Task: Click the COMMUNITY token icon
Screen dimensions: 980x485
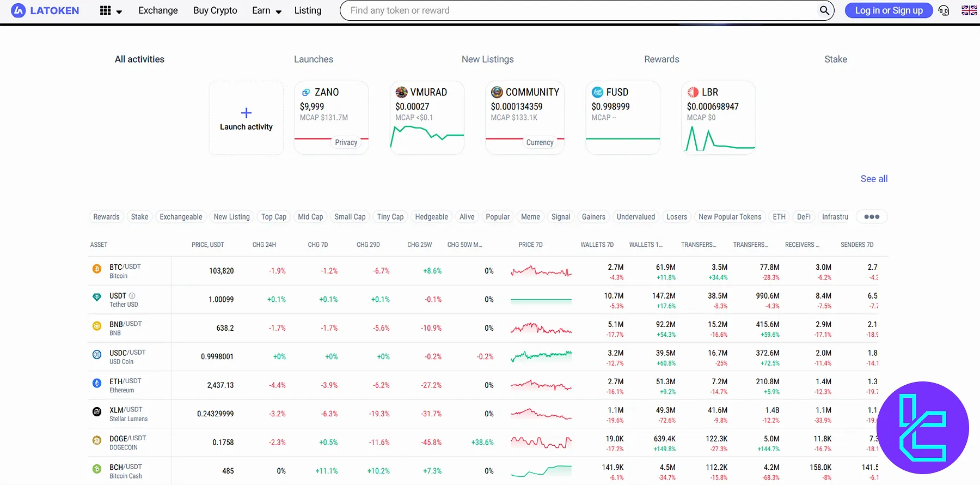Action: point(497,92)
